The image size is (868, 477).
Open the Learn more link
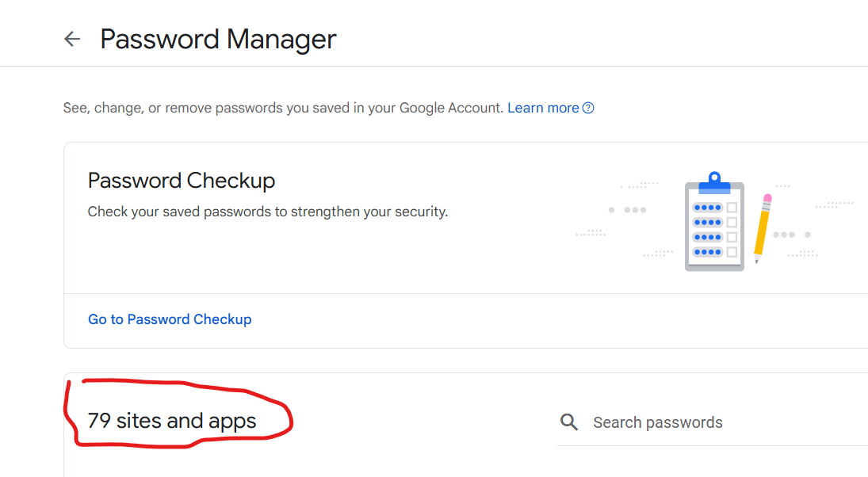(543, 108)
